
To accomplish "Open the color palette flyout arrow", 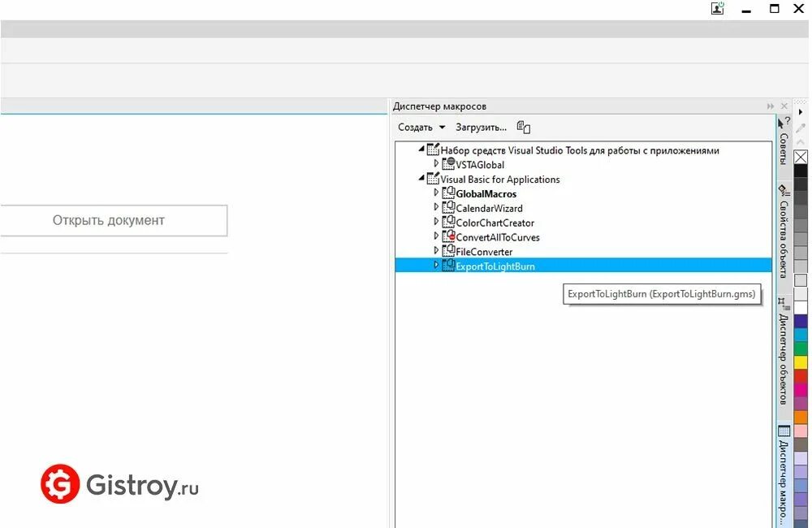I will coord(801,112).
